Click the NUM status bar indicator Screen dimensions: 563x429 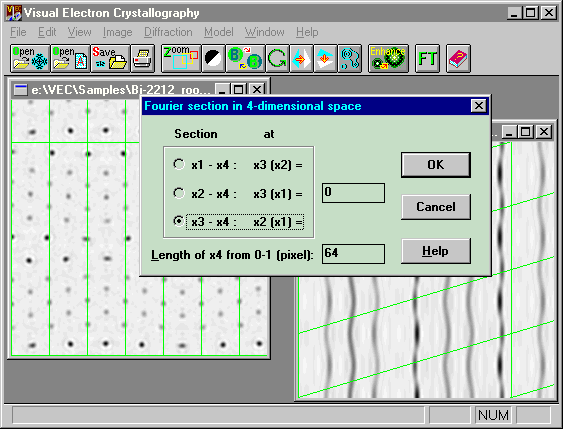(493, 415)
